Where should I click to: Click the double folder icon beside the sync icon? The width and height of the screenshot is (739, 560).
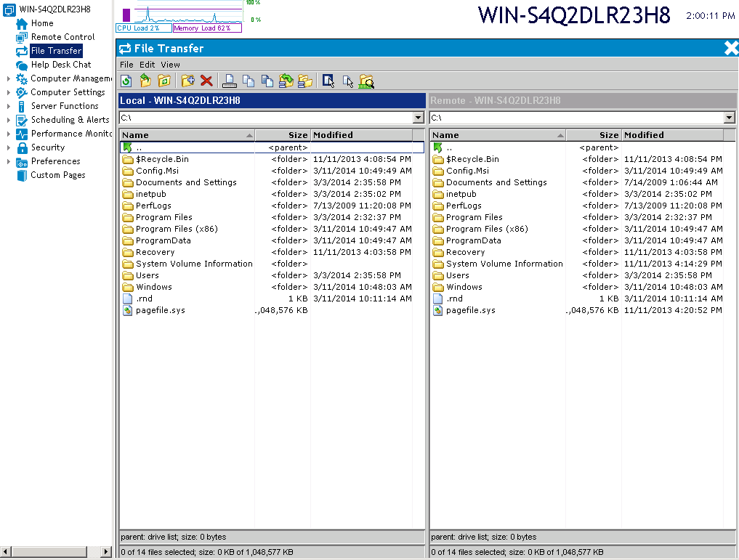pos(305,81)
